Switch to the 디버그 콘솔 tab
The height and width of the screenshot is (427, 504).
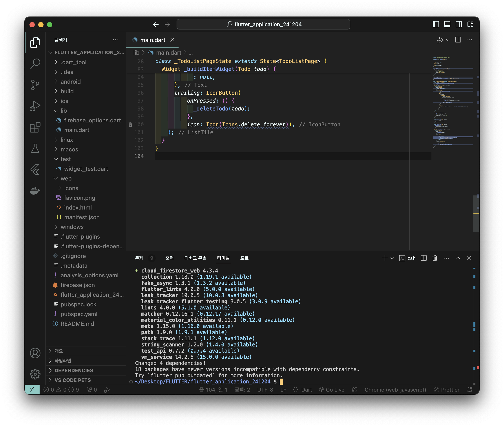point(195,258)
